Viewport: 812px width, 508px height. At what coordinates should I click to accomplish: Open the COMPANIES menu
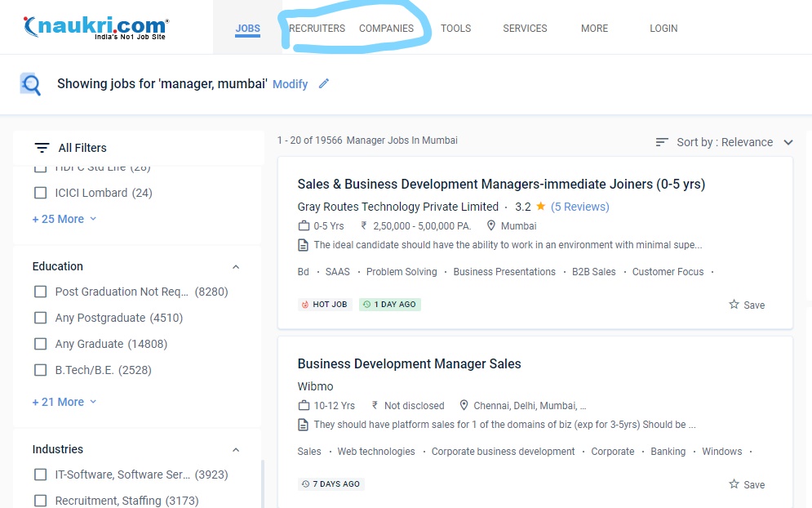tap(386, 29)
